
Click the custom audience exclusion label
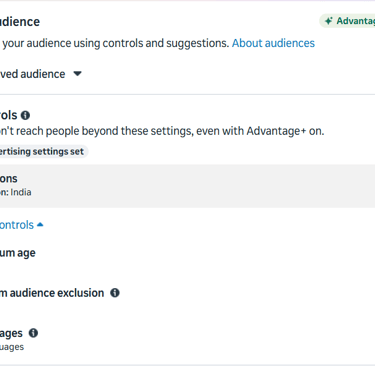[52, 293]
